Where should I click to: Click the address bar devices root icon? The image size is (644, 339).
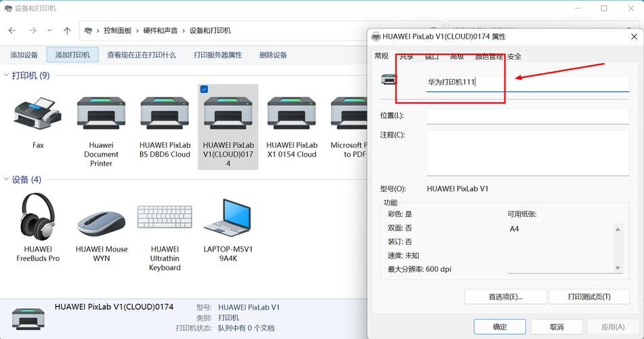[x=88, y=31]
